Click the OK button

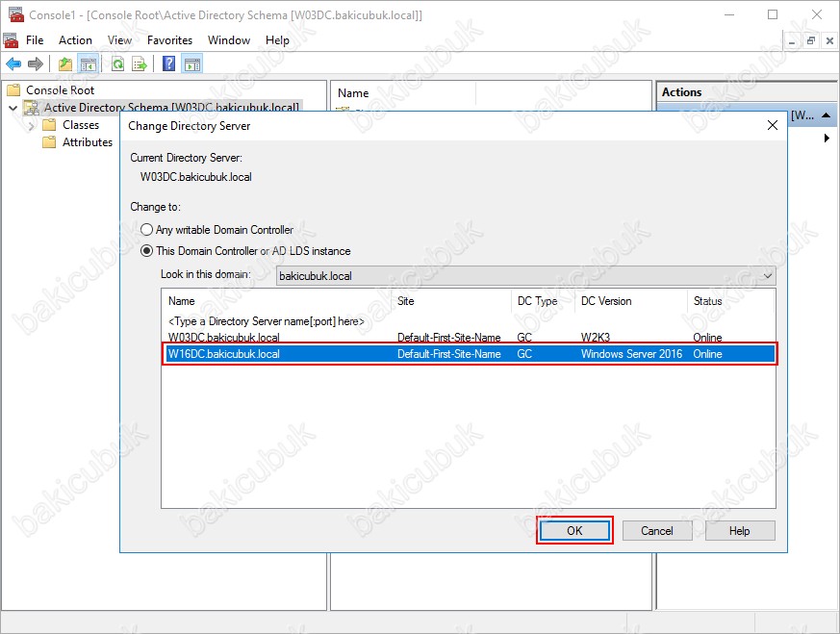[574, 531]
